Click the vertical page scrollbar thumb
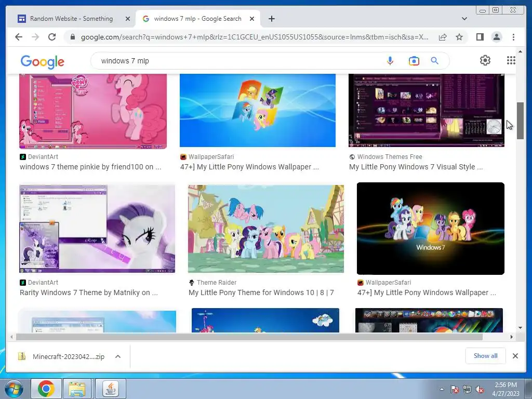 click(x=520, y=121)
